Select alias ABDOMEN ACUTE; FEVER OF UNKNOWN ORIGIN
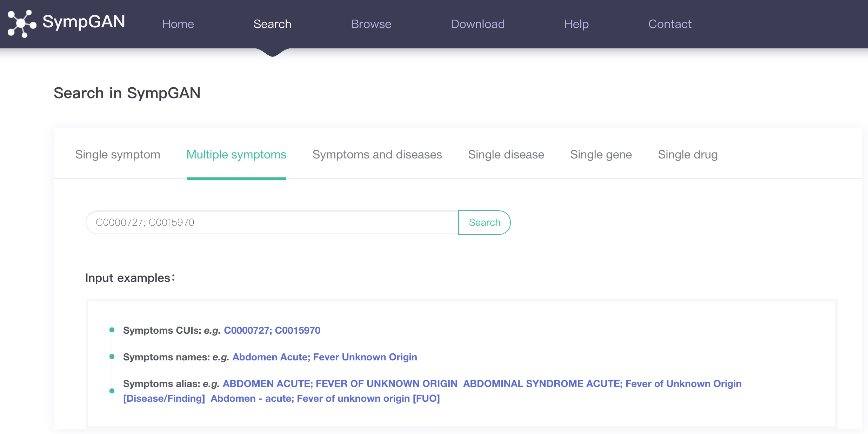 (340, 384)
